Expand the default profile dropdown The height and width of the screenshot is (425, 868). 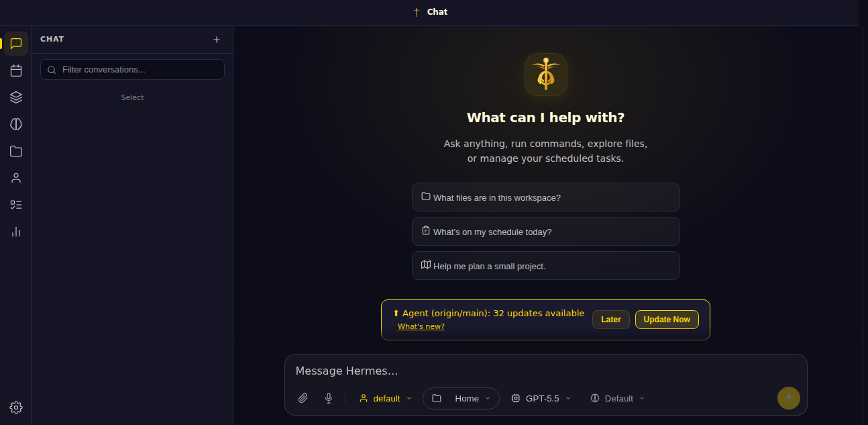[x=386, y=398]
